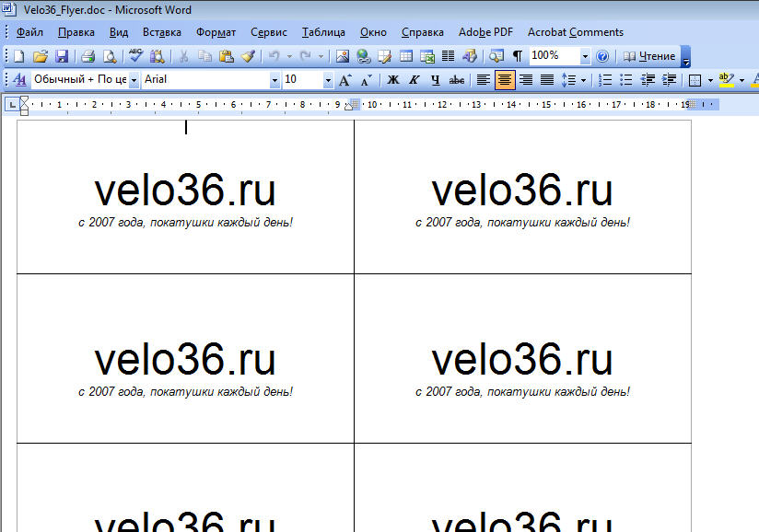
Task: Toggle center alignment
Action: coord(505,79)
